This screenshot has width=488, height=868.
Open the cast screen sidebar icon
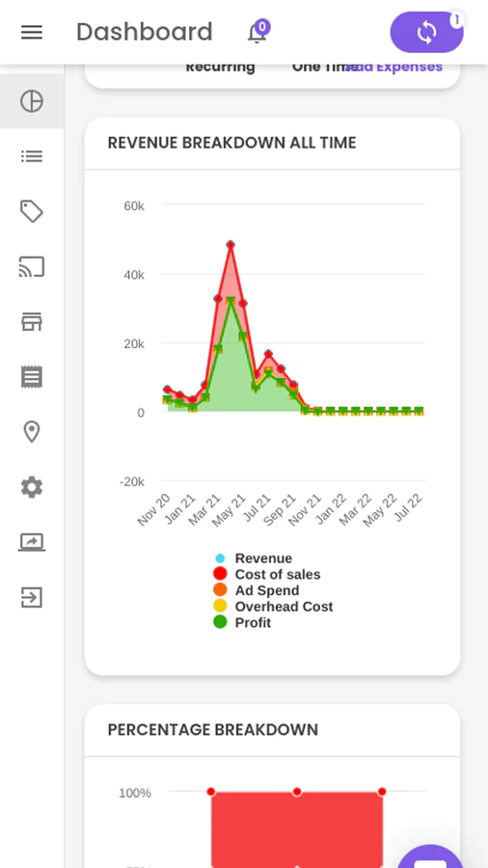coord(32,267)
